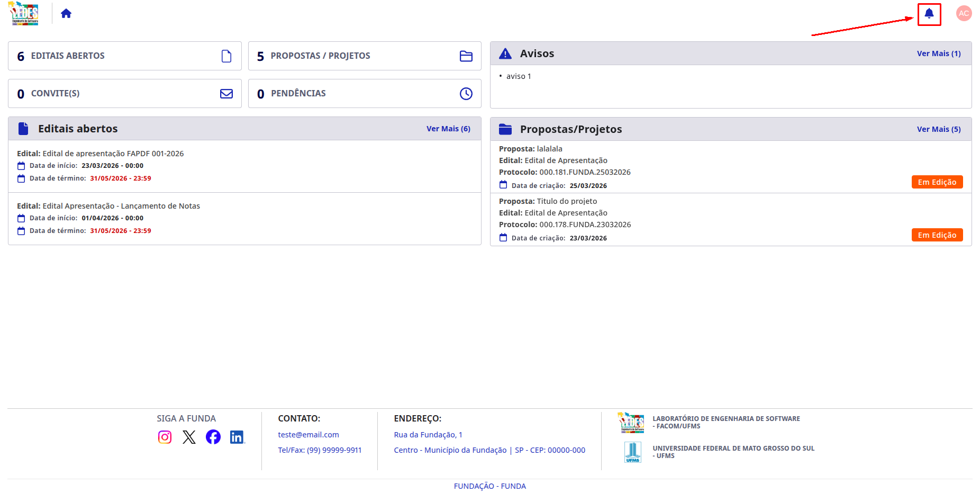Open the 0 Pendências summary card
Viewport: 980px width, 493px height.
365,94
